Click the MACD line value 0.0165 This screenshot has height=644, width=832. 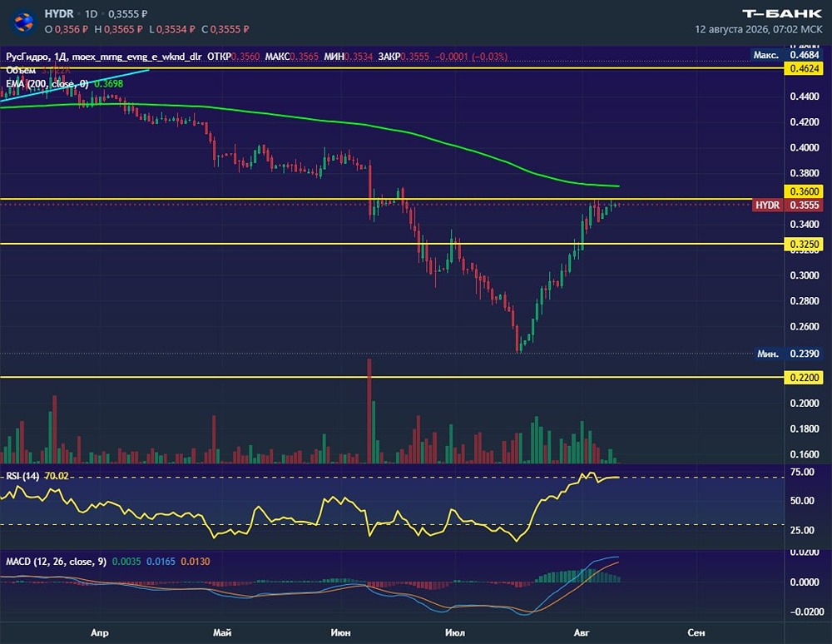tap(161, 562)
